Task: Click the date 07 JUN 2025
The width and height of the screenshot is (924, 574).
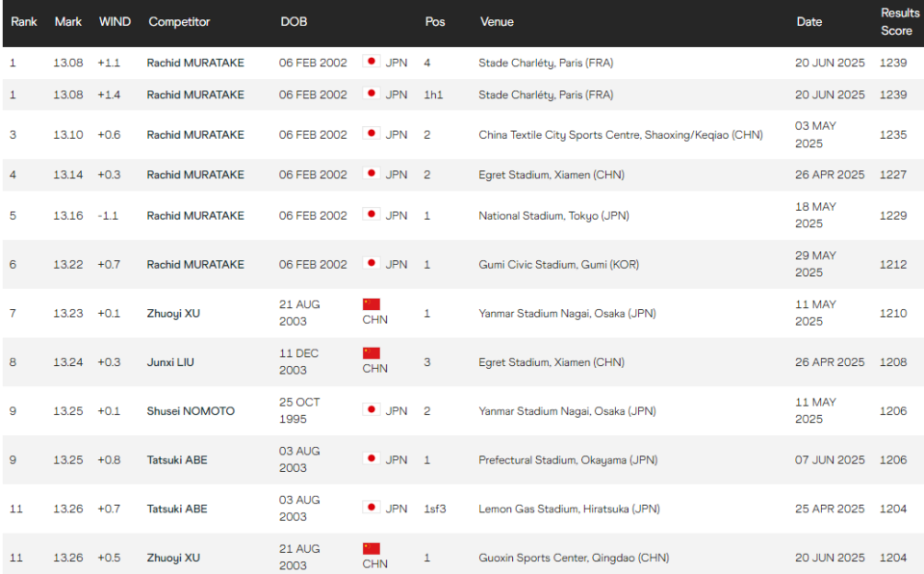Action: 830,460
